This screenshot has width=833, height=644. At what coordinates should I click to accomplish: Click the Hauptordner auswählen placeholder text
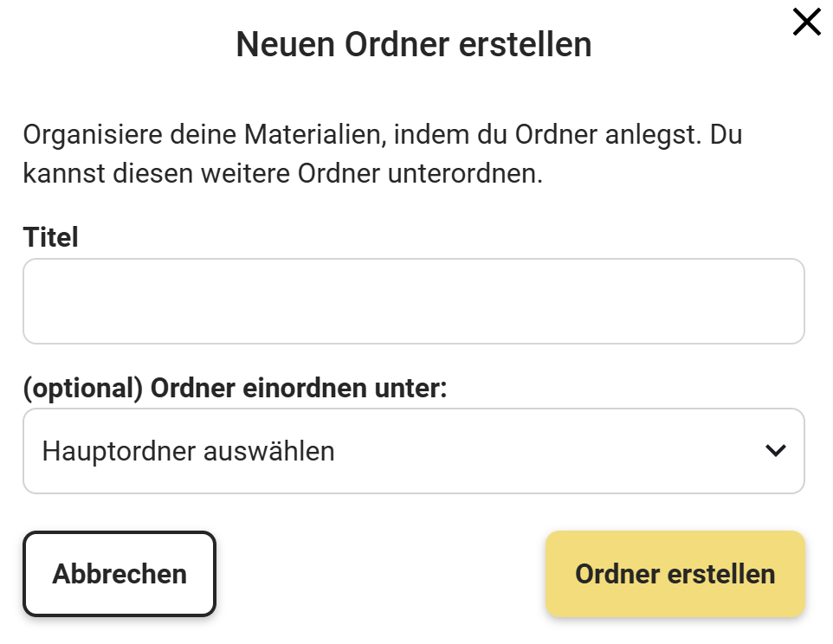pyautogui.click(x=188, y=451)
